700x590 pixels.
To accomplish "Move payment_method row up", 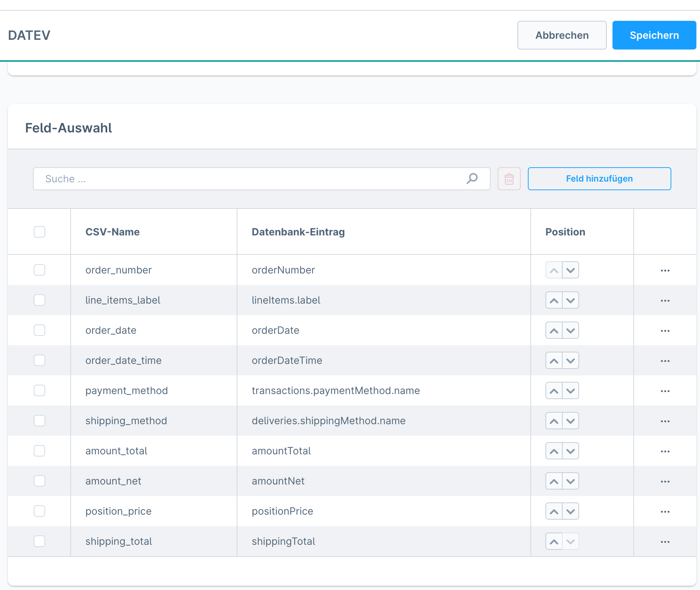I will [554, 390].
